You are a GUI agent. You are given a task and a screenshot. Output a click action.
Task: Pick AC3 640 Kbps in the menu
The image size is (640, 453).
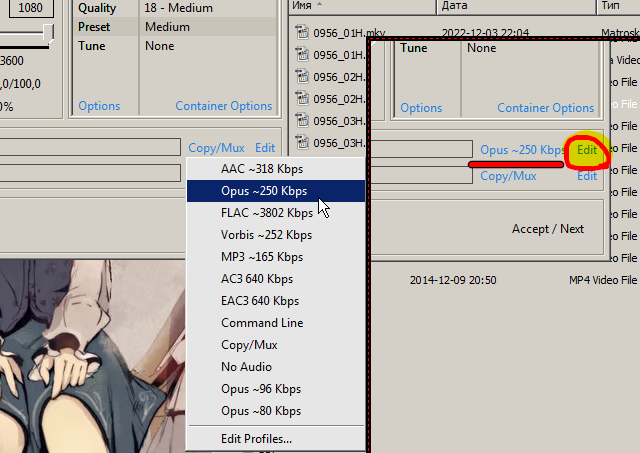(x=276, y=279)
